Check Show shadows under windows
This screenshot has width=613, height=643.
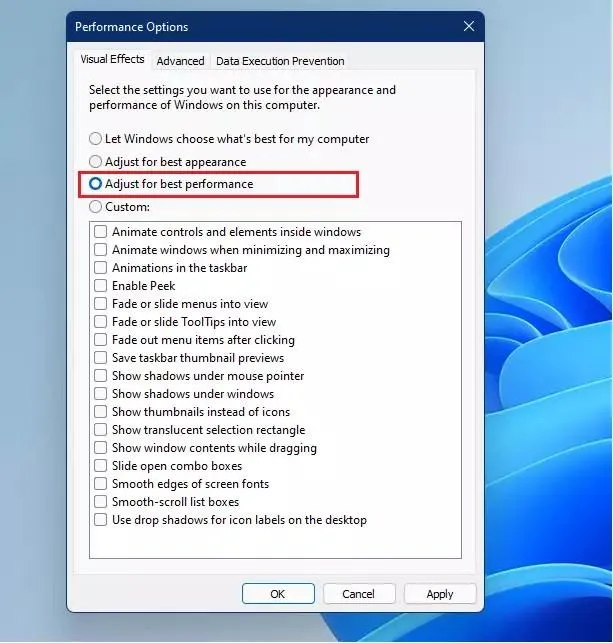point(100,394)
